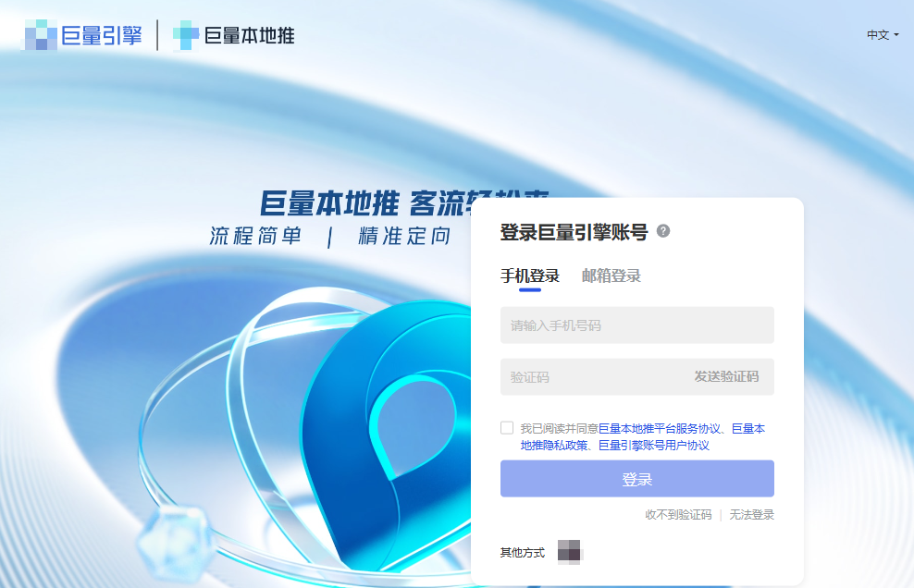The height and width of the screenshot is (588, 914).
Task: Open the help question-mark icon beside 登录巨量引擎账号
Action: 662,231
